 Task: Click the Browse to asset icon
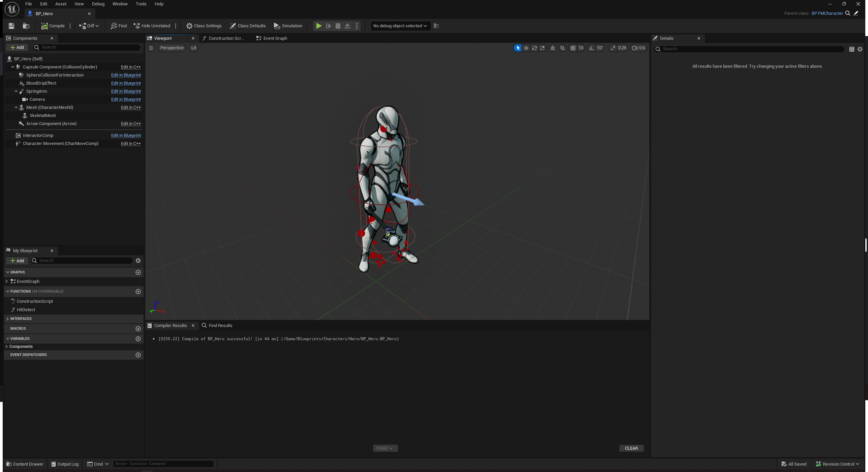click(26, 26)
